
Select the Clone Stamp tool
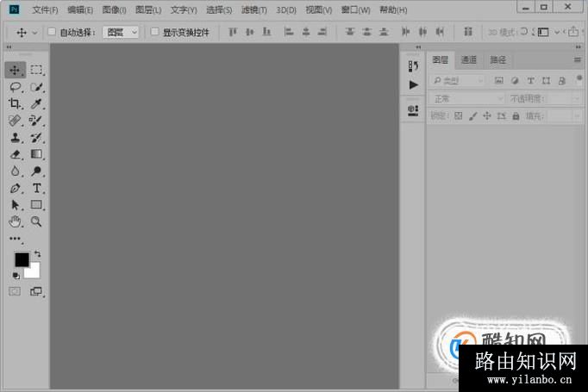[x=15, y=138]
